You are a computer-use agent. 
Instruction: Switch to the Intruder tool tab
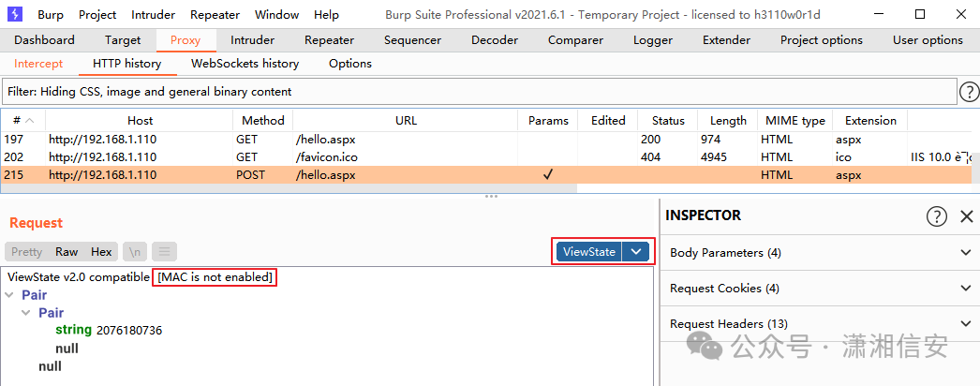click(253, 40)
